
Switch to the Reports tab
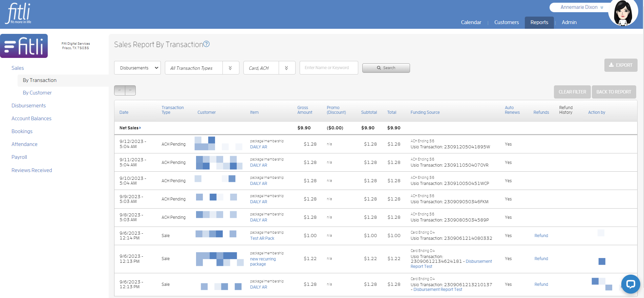[539, 22]
